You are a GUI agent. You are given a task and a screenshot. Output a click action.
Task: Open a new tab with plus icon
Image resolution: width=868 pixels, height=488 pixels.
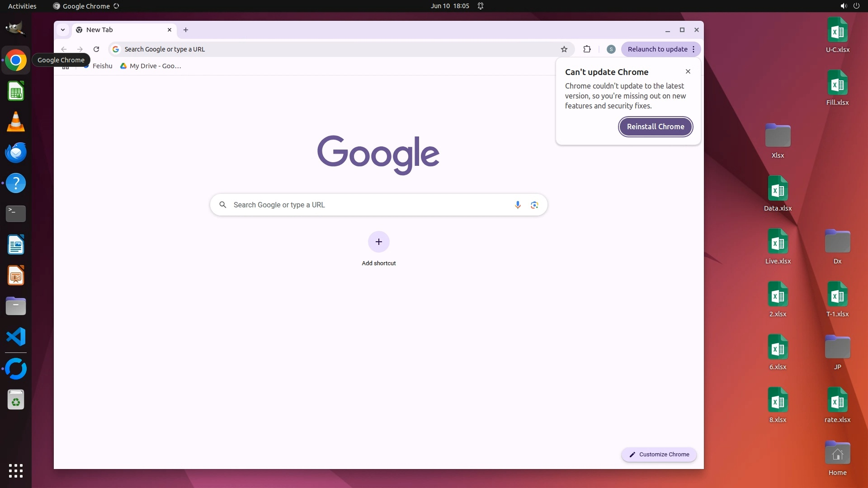(186, 30)
